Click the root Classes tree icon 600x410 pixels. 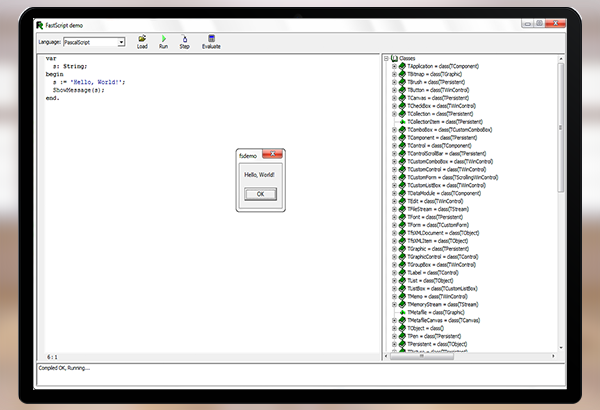pos(394,58)
